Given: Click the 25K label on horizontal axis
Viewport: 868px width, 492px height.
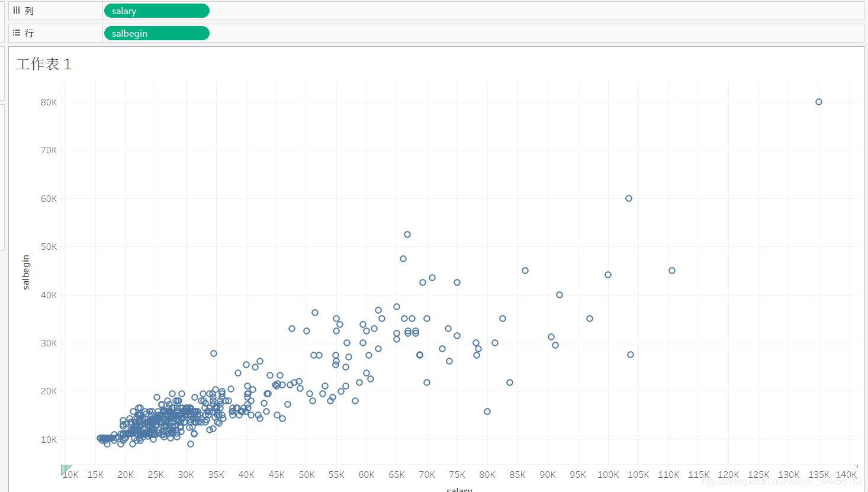Looking at the screenshot, I should pos(156,475).
